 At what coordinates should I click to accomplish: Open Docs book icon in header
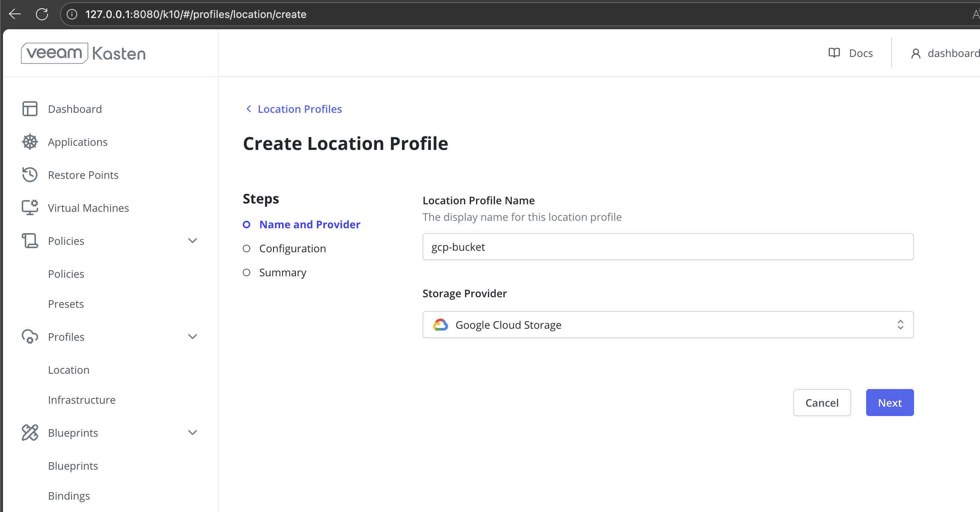pyautogui.click(x=834, y=53)
